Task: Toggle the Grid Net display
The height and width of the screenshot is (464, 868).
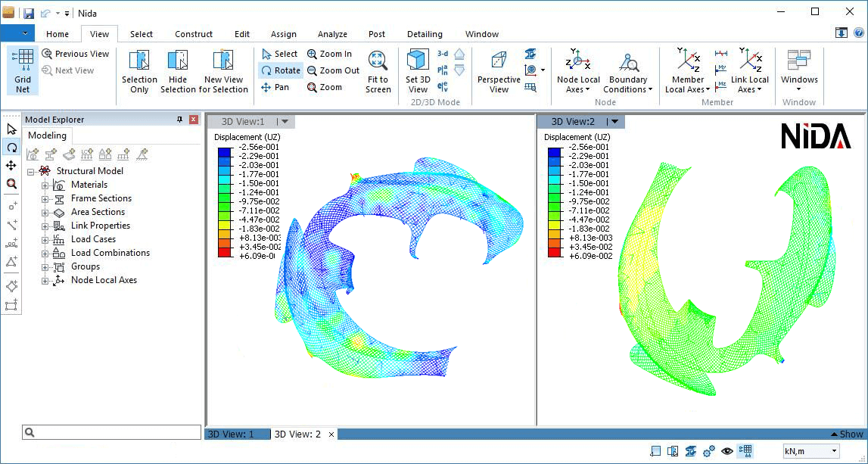Action: [x=23, y=71]
